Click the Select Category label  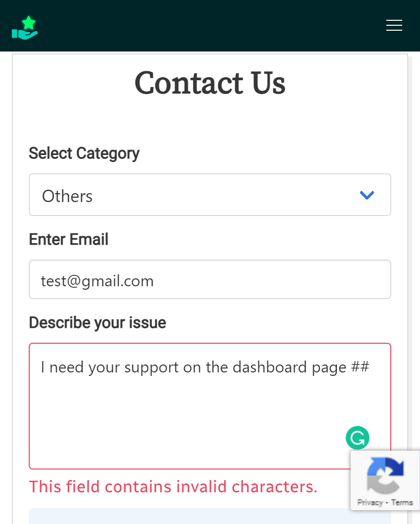tap(84, 154)
